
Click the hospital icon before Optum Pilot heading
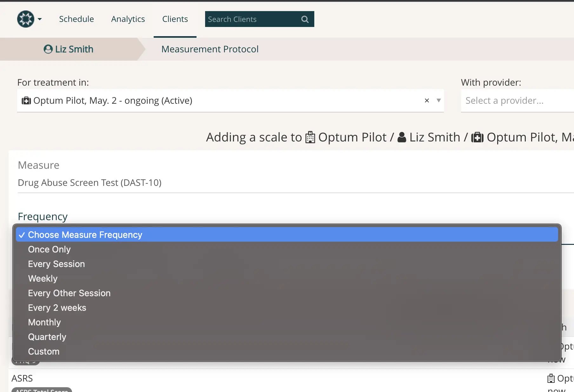tap(310, 137)
